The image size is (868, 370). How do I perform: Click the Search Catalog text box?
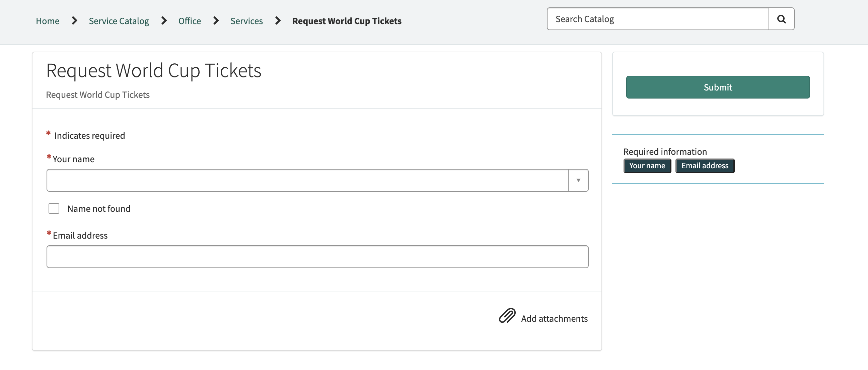pos(657,19)
